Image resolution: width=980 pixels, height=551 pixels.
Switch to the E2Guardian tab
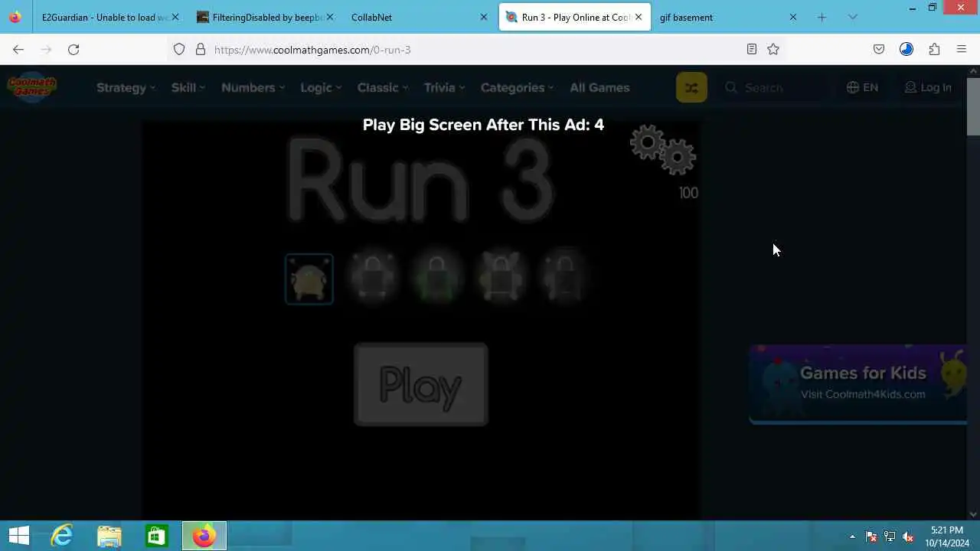104,17
